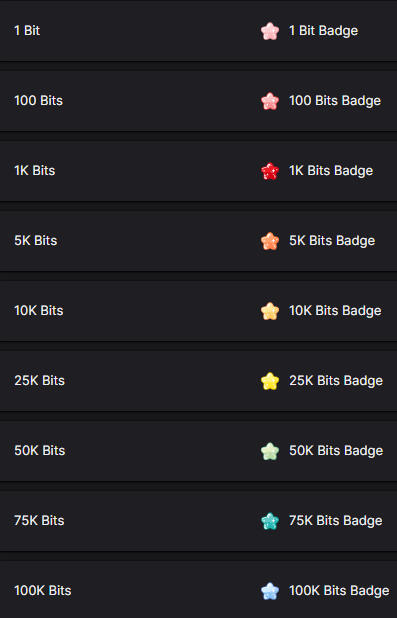Screen dimensions: 397x618
Task: Select the yellow 25K Bits star badge
Action: click(270, 381)
